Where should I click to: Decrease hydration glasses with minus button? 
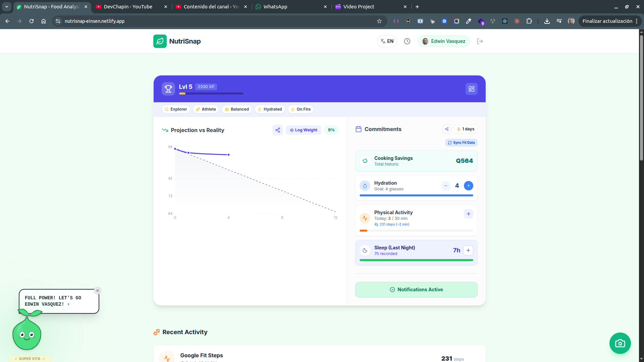coord(445,186)
